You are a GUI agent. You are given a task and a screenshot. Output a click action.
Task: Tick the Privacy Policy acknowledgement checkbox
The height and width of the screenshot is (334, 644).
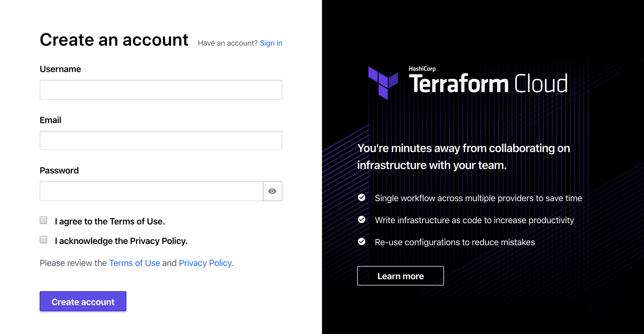coord(43,240)
